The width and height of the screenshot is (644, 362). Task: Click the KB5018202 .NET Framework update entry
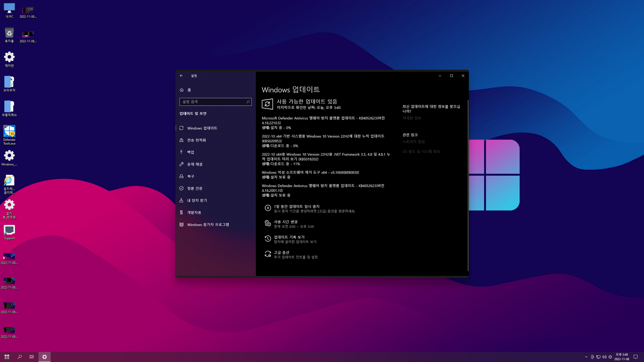coord(326,159)
